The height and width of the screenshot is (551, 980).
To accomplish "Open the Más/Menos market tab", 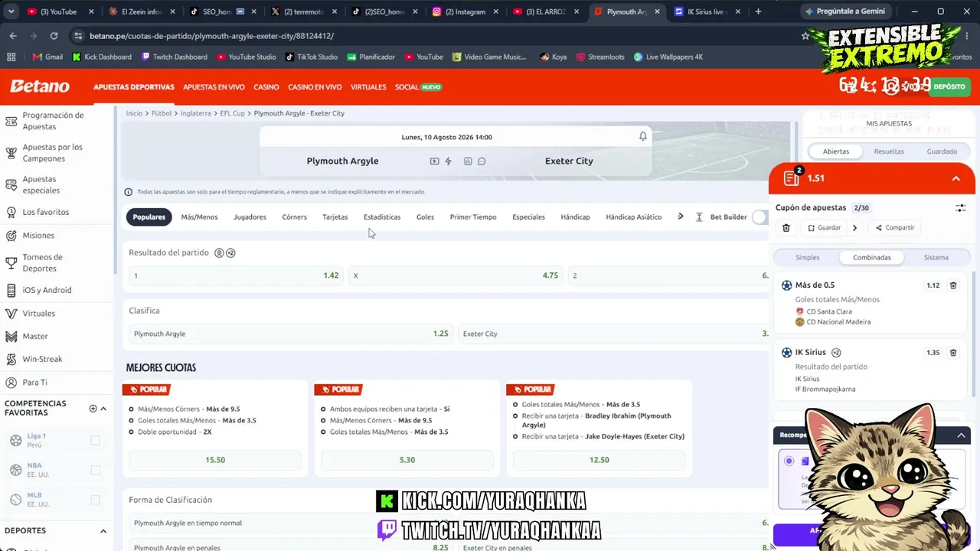I will [199, 217].
